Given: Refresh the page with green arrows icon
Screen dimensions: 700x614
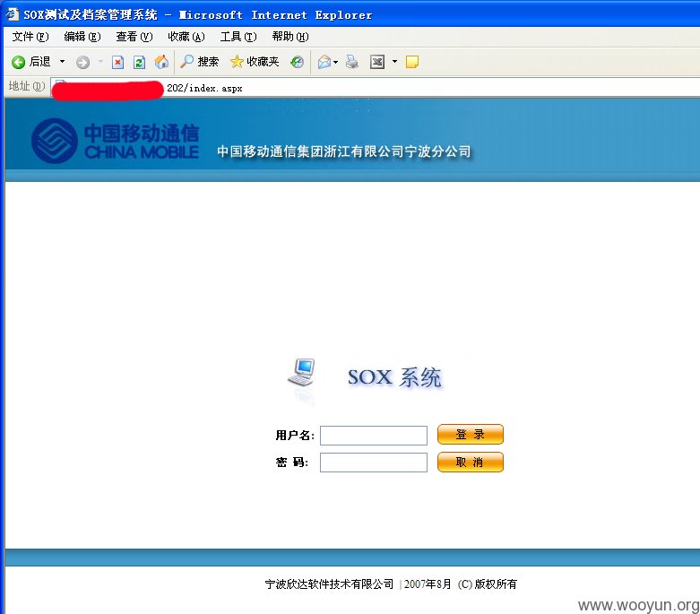Looking at the screenshot, I should (139, 62).
